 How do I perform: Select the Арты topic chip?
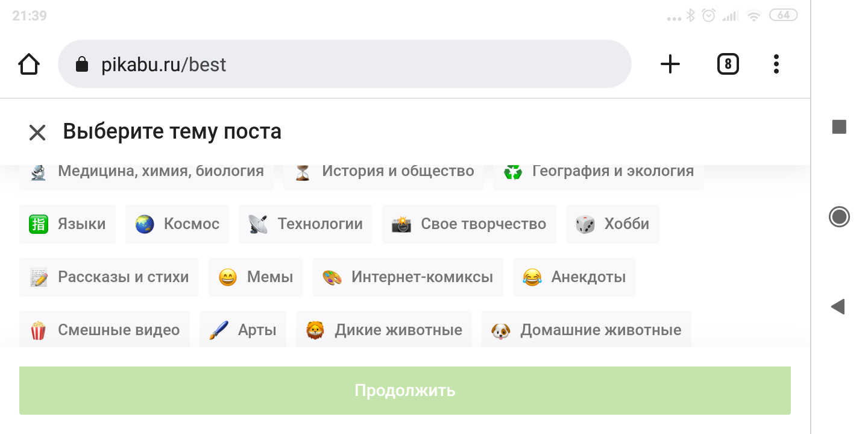(x=243, y=330)
